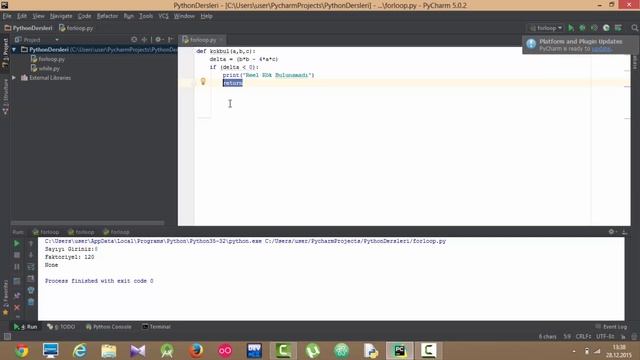
Task: Open the forloop run configuration dropdown
Action: (546, 28)
